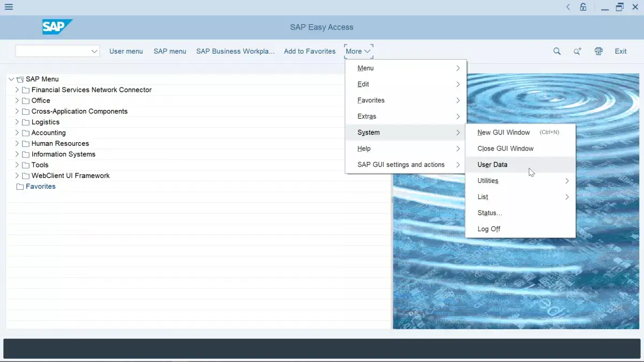Screen dimensions: 644x362
Task: Click the printer icon
Action: pos(598,51)
